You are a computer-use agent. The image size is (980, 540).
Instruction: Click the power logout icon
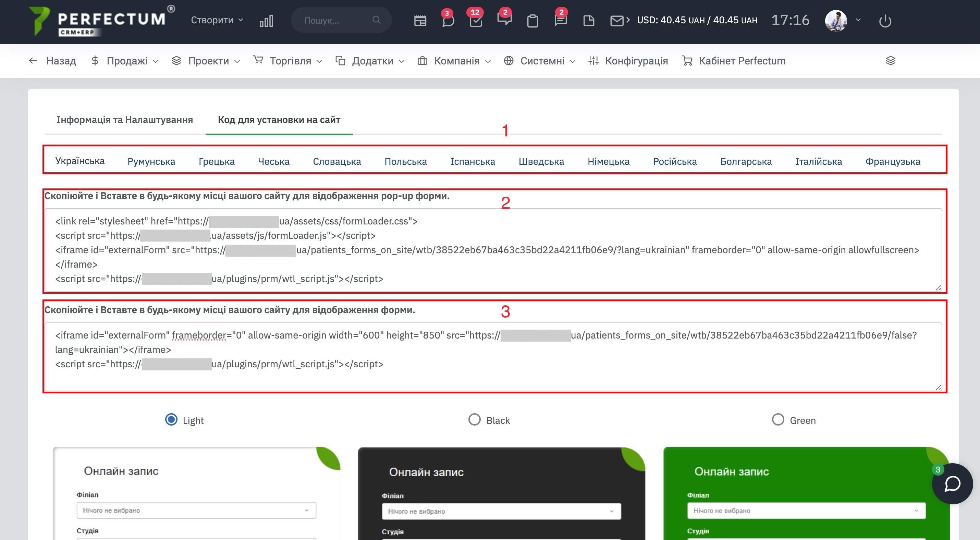coord(885,21)
